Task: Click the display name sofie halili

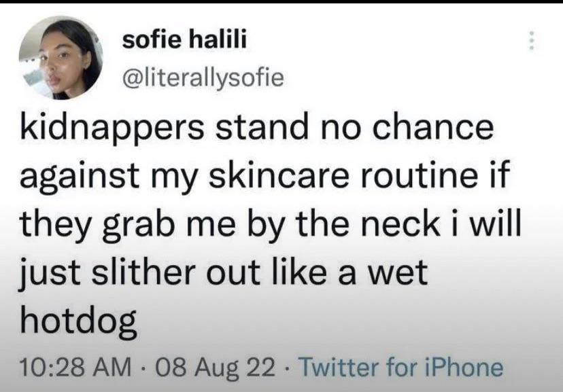Action: pos(184,39)
